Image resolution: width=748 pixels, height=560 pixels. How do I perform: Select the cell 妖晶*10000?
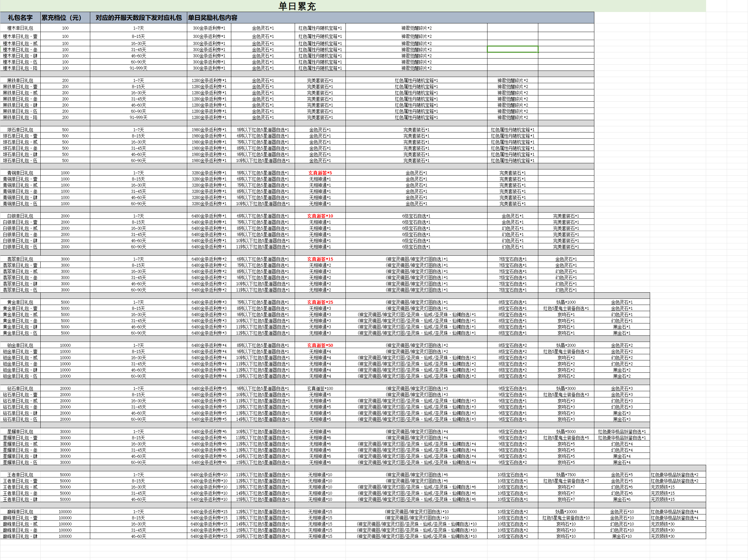tap(566, 512)
